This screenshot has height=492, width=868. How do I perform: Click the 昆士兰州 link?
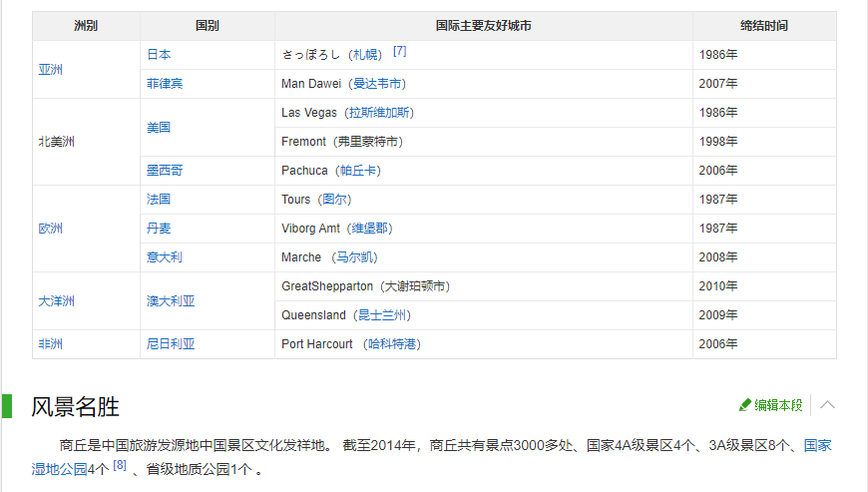(x=383, y=315)
